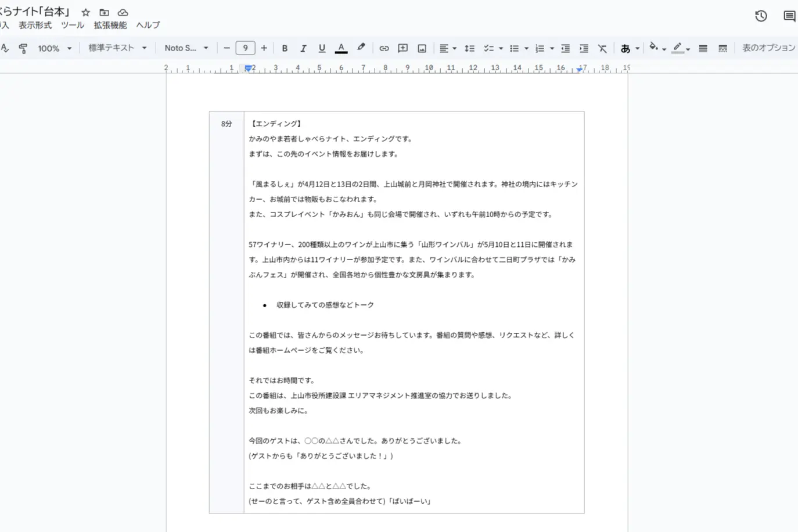Viewport: 798px width, 532px height.
Task: Click inside the font size field
Action: pyautogui.click(x=245, y=48)
